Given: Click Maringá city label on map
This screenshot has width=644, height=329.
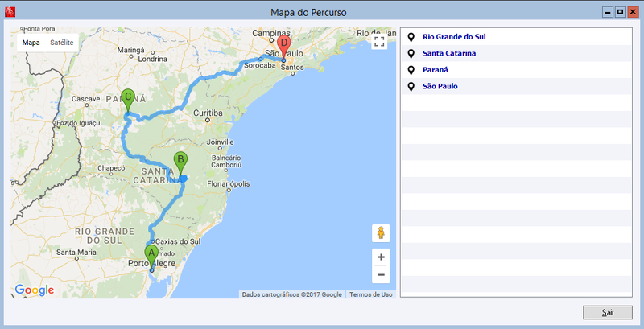Looking at the screenshot, I should coord(131,50).
